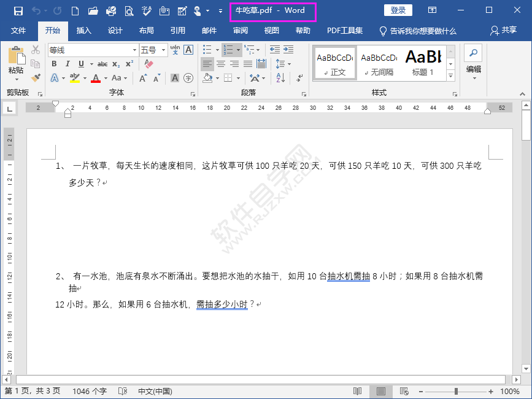
Task: Open the format painter
Action: 35,77
